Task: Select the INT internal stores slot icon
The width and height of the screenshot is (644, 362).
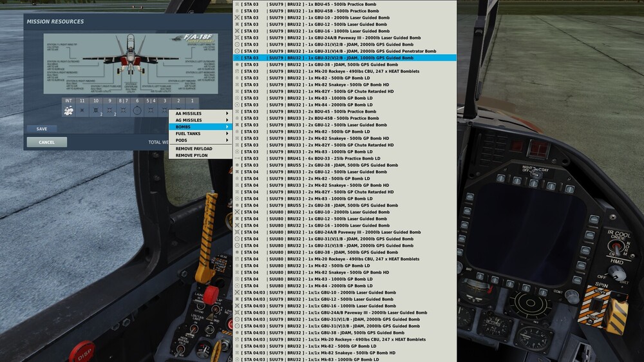Action: point(69,110)
